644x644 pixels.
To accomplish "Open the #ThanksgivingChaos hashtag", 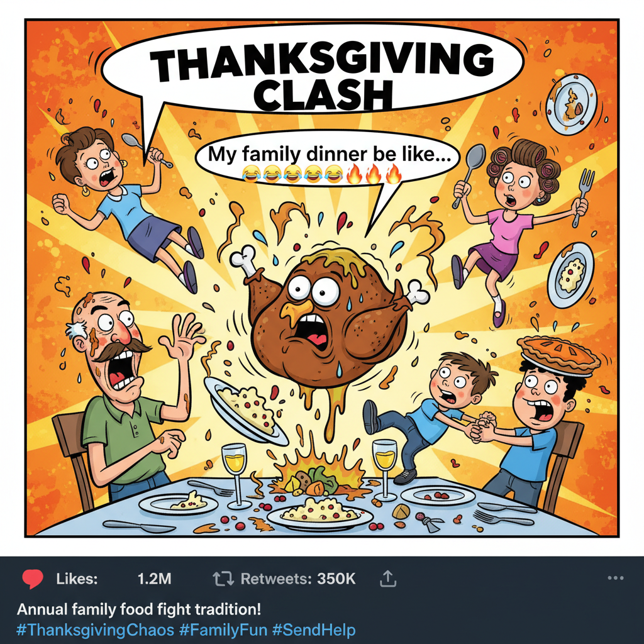I will coord(95,630).
